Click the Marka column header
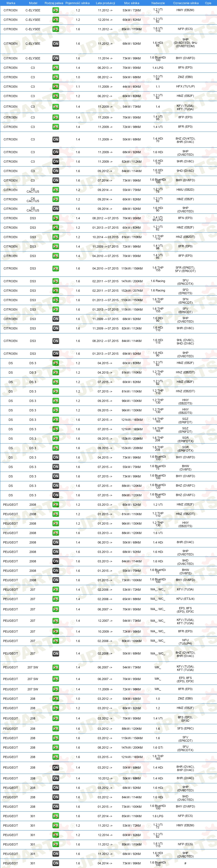 click(x=11, y=3)
